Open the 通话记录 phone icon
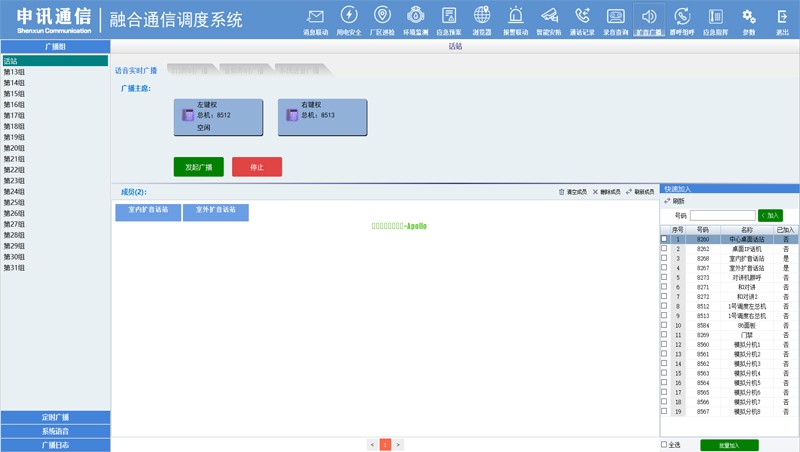Screen dimensions: 800x452 582,16
